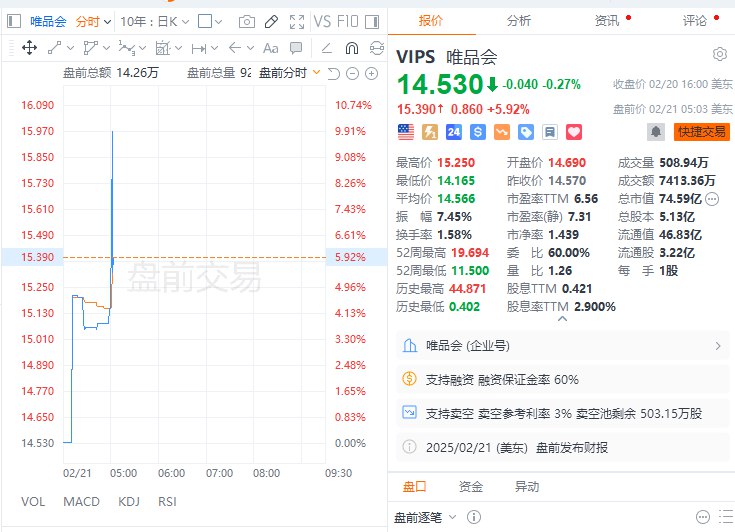Click the info icon beside 盘前逐笔

pyautogui.click(x=474, y=517)
